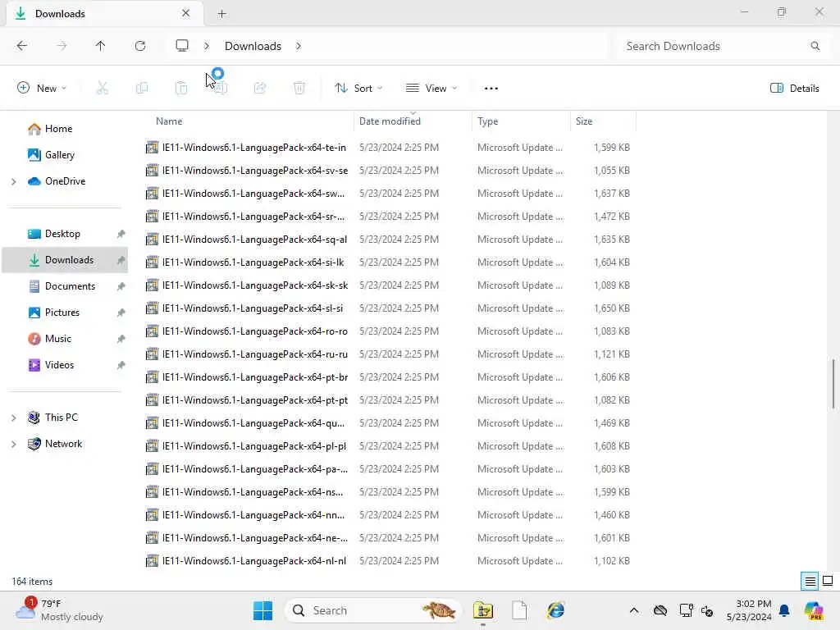Open Internet Explorer from the taskbar

pos(555,610)
